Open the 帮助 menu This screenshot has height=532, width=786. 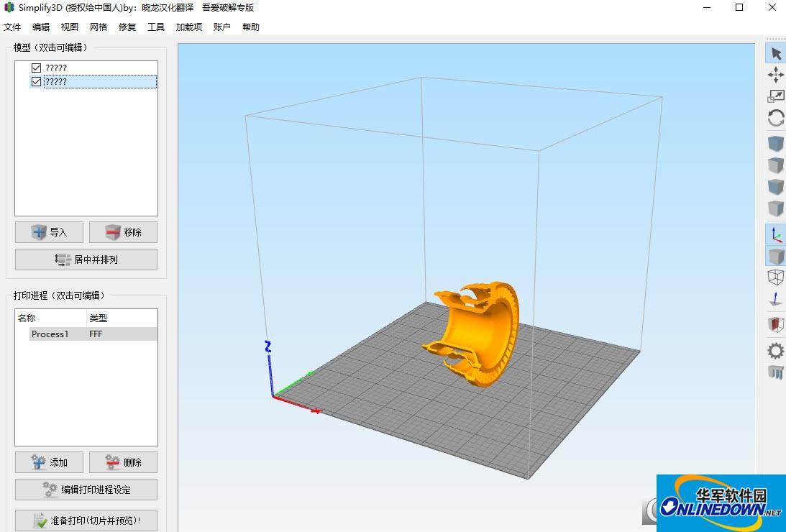(x=251, y=27)
